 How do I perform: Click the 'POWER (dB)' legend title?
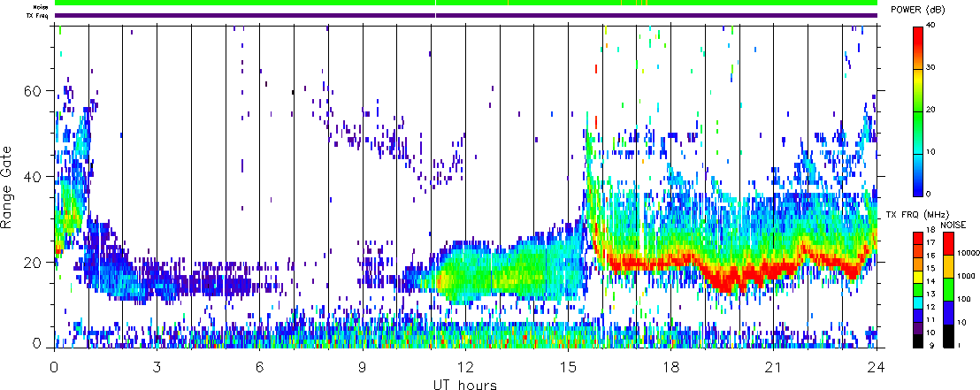click(918, 10)
